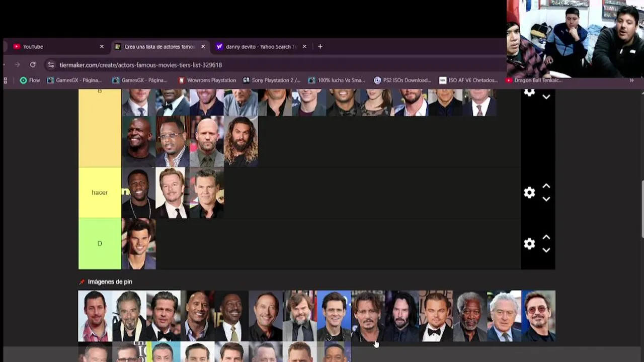Open the ISO AF V6 Chetados bookmark
Screen dimensions: 644x362
coord(468,80)
